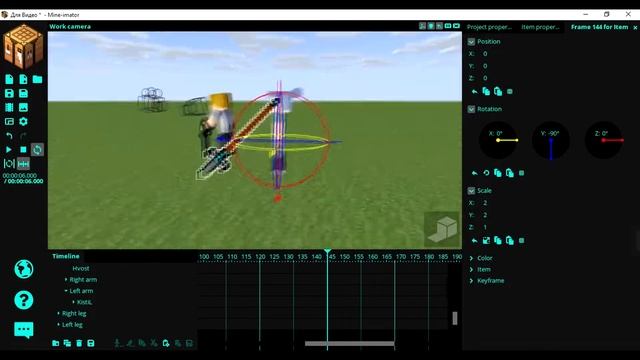Switch to the Item properties tab
Viewport: 640px width, 360px height.
(x=540, y=27)
